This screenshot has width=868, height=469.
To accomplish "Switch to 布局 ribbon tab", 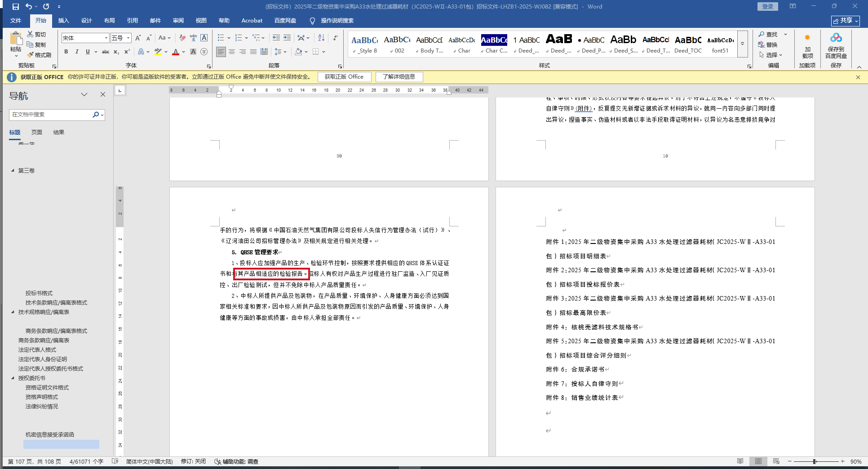I will 110,21.
